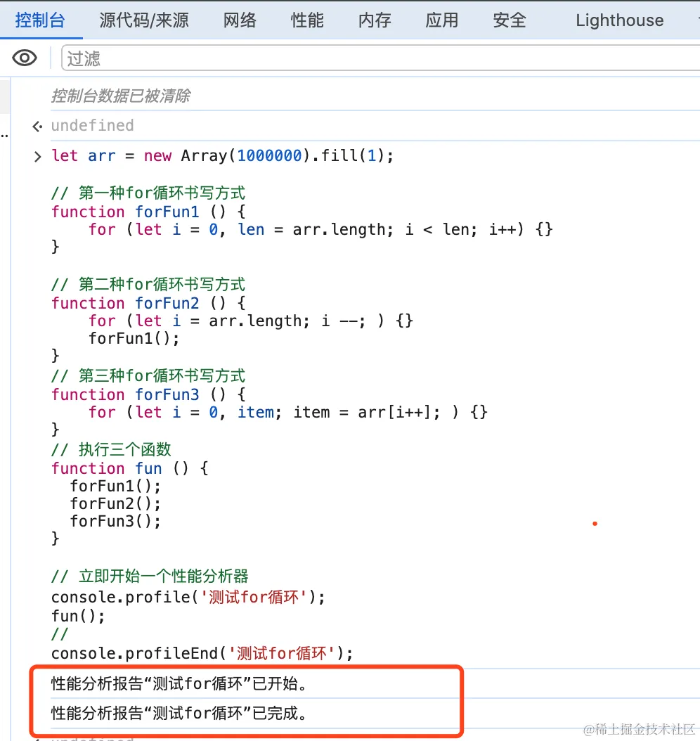Click the gray undefined output text
Screen dimensions: 700x741
(x=92, y=126)
